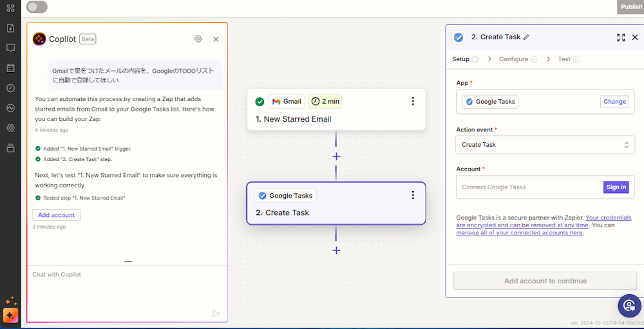
Task: Click the send message arrow icon
Action: (x=216, y=314)
